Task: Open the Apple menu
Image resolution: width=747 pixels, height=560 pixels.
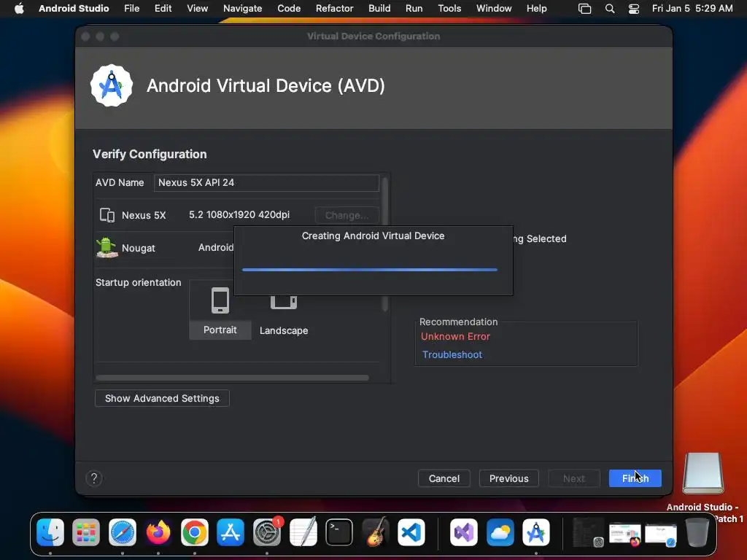Action: (19, 8)
